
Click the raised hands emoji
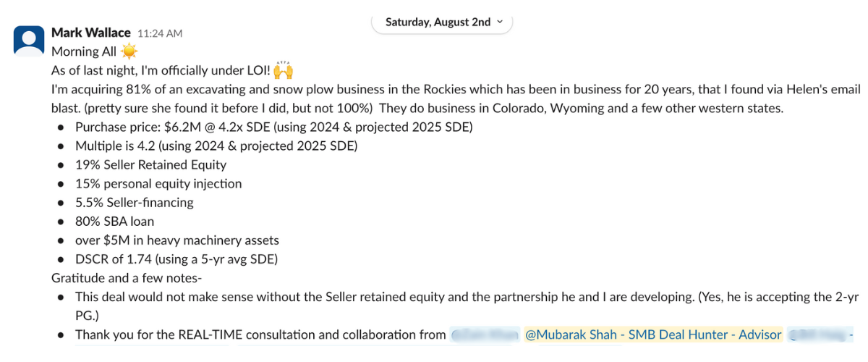(284, 71)
